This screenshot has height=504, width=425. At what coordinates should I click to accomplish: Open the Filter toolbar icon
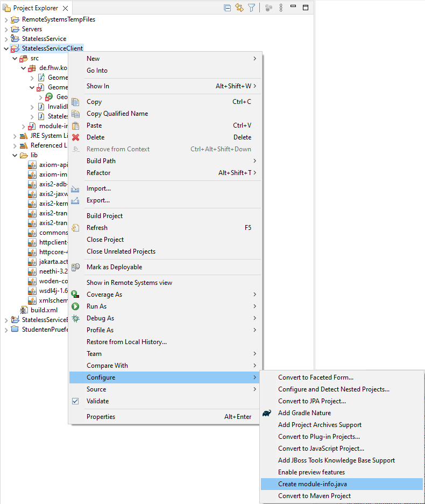pos(252,8)
